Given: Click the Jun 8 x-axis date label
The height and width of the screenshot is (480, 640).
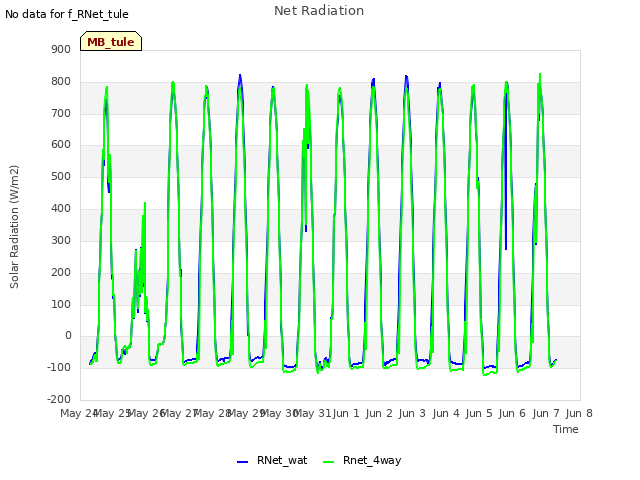Looking at the screenshot, I should tap(579, 413).
